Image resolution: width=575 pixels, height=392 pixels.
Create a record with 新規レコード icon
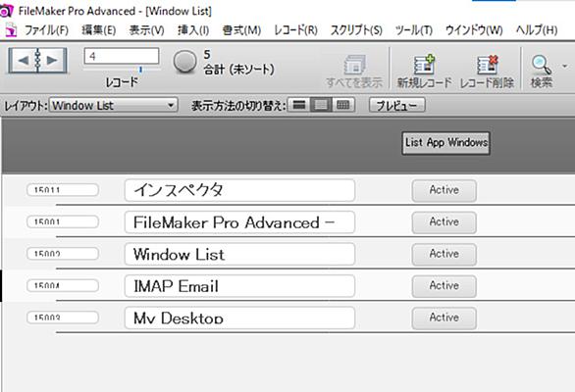tap(424, 65)
